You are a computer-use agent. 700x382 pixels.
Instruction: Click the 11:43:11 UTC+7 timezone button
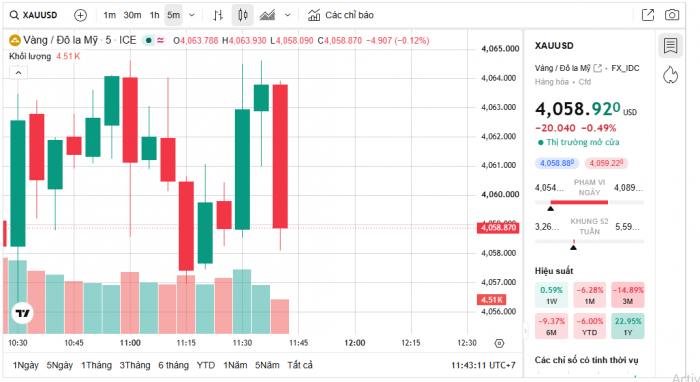[x=483, y=365]
